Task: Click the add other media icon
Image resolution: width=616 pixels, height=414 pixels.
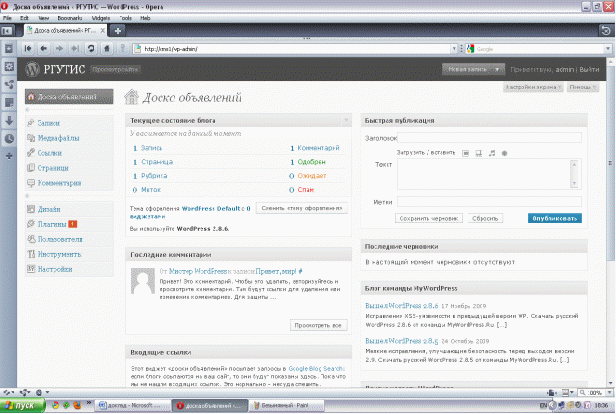Action: (x=504, y=153)
